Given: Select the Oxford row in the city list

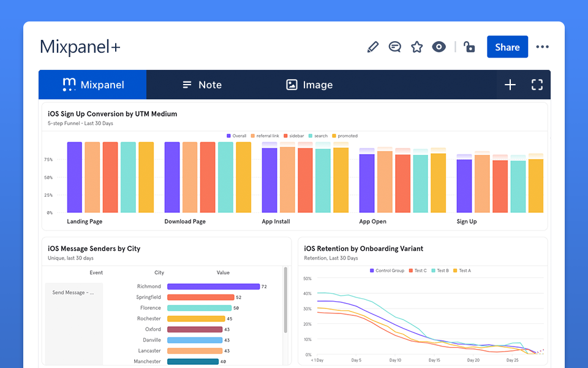Looking at the screenshot, I should (183, 329).
